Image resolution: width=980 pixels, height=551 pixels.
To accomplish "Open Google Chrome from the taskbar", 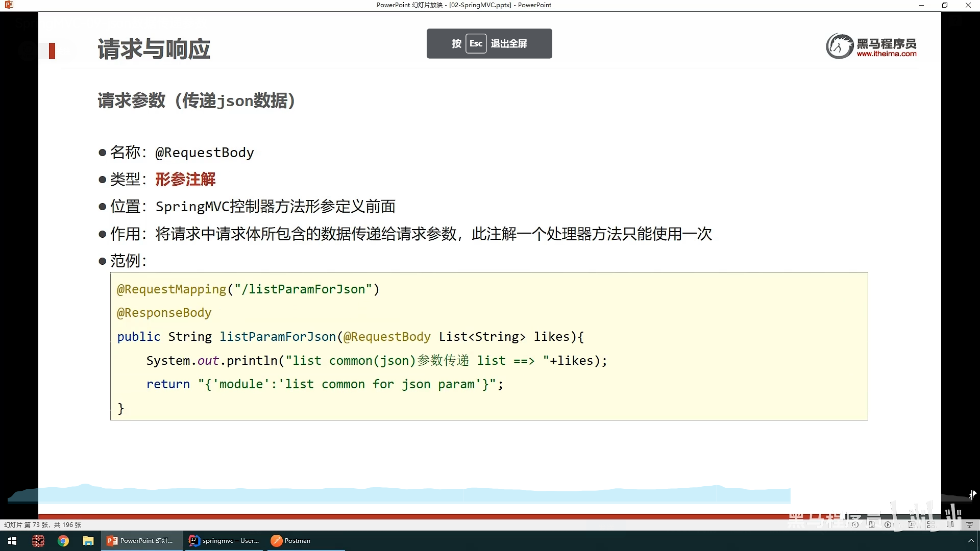I will [x=63, y=541].
